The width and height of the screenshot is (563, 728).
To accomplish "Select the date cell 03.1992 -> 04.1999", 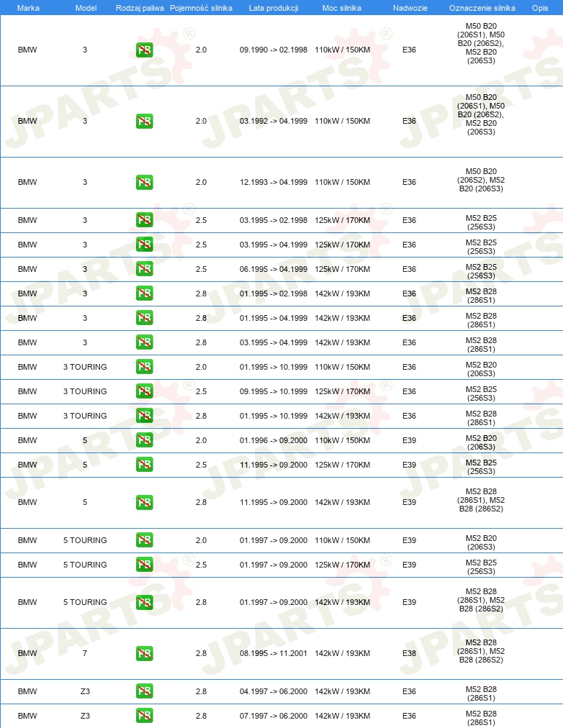I will pos(274,121).
